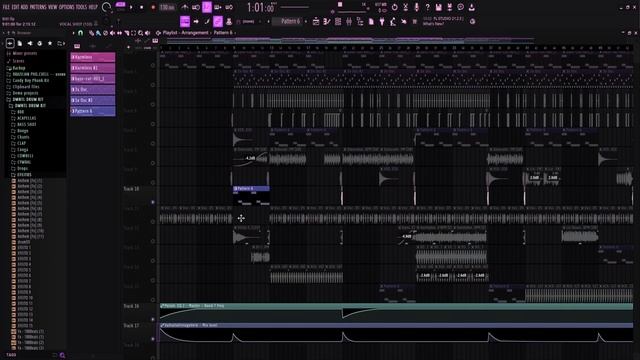Open the VIEW menu
Image resolution: width=640 pixels, height=360 pixels.
pos(52,7)
